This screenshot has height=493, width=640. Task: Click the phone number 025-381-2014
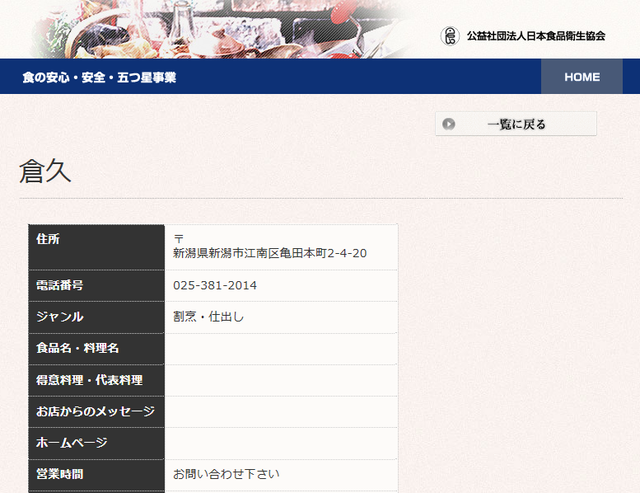point(215,285)
